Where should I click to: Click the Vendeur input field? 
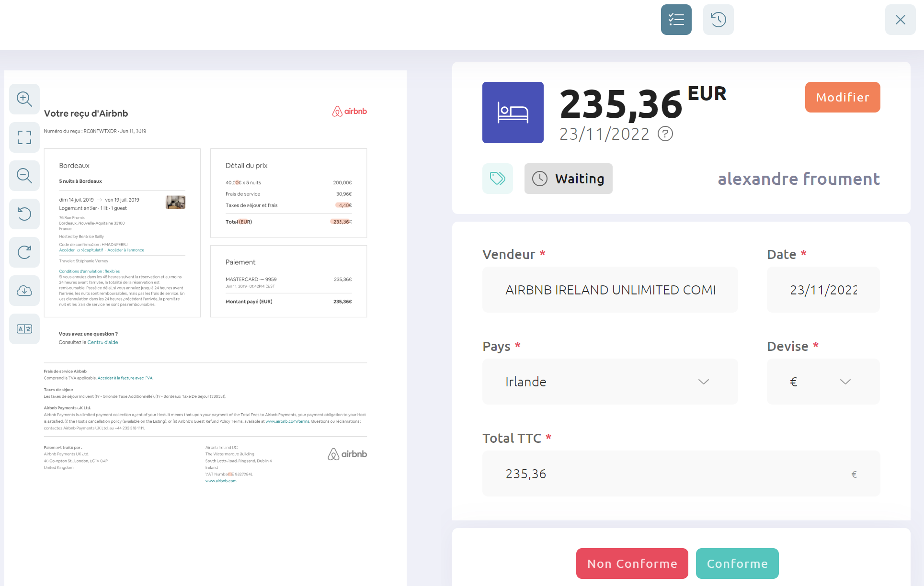610,290
